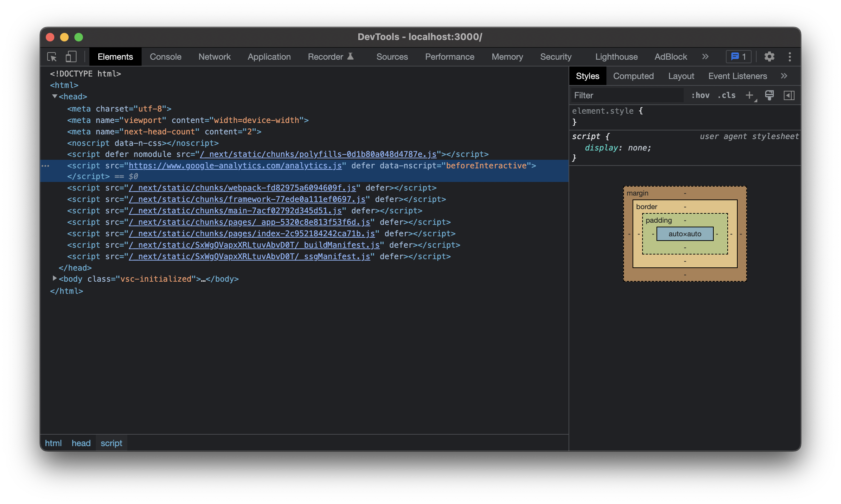Viewport: 841px width, 504px height.
Task: Show more main panel tabs chevron
Action: click(x=705, y=57)
